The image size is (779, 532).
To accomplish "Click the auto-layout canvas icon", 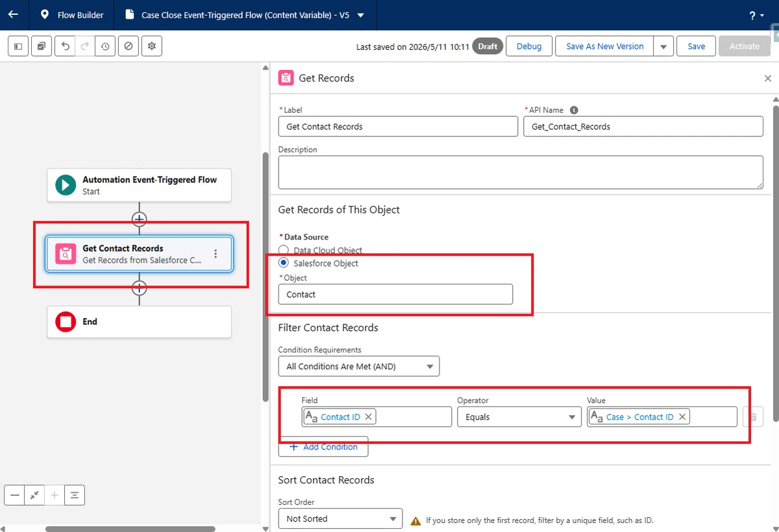I will coord(75,495).
